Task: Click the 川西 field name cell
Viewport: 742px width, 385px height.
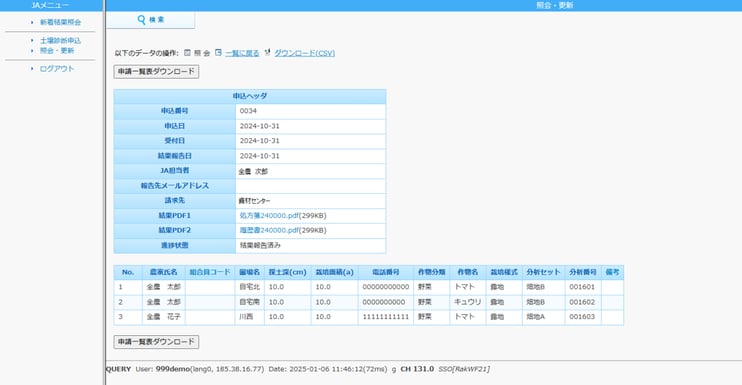Action: coord(250,317)
